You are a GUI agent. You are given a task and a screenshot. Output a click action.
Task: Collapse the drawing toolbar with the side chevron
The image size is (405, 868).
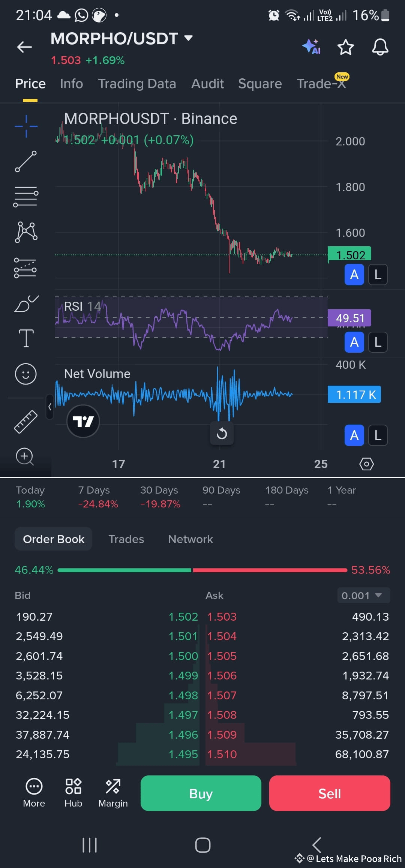point(49,407)
